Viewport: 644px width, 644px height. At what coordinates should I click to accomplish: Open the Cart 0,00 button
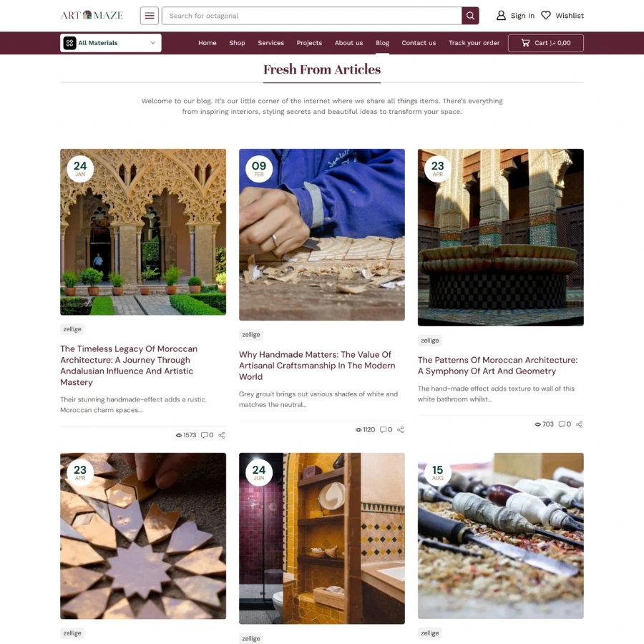pos(545,43)
